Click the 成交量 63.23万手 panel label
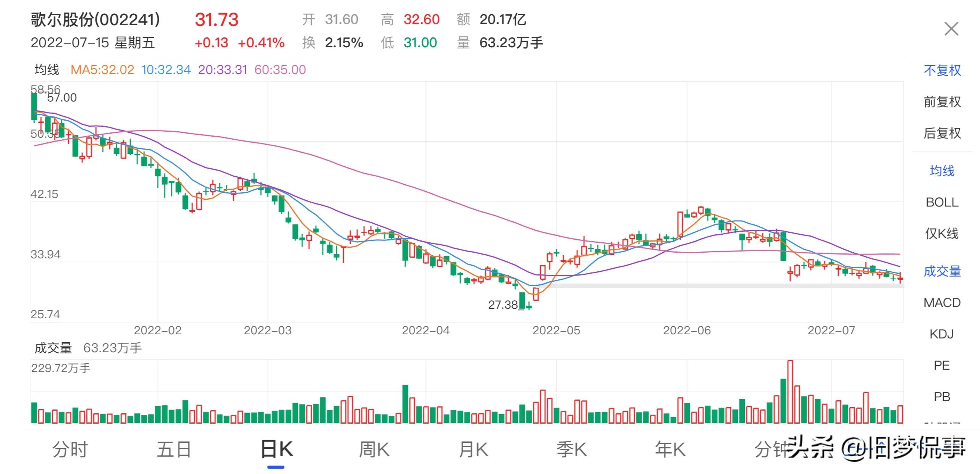The width and height of the screenshot is (980, 474). 88,348
